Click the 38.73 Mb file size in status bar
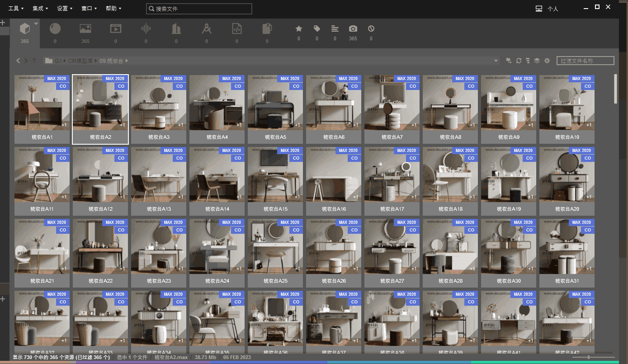This screenshot has height=364, width=628. (206, 357)
